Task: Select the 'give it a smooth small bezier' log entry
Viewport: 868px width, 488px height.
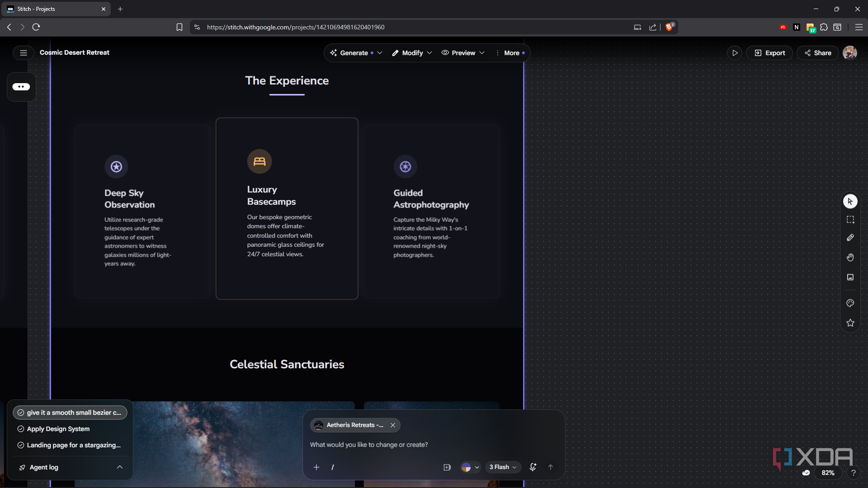Action: coord(70,413)
